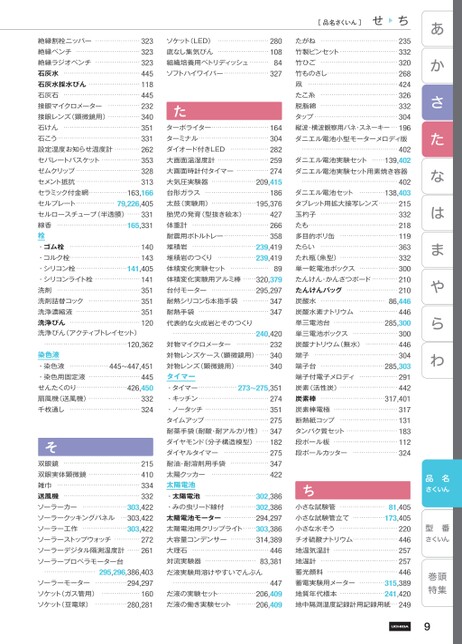
Task: Jump to the か index tab
Action: click(437, 66)
